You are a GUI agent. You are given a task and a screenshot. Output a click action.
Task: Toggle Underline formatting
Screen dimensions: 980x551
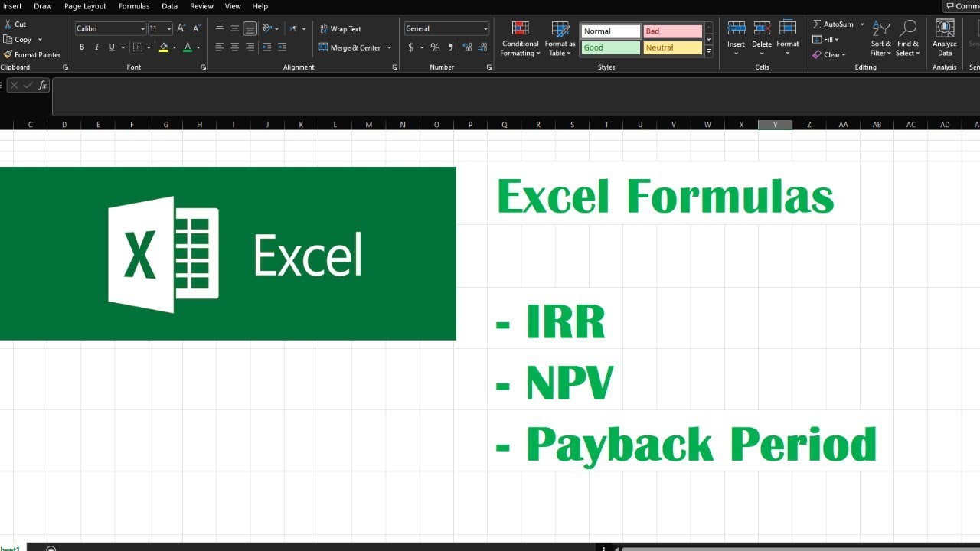112,47
